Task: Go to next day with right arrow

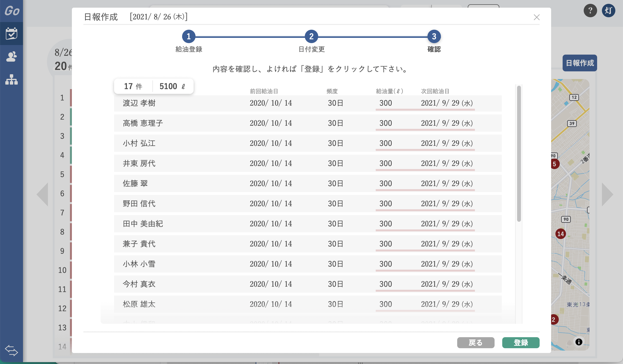Action: click(607, 194)
